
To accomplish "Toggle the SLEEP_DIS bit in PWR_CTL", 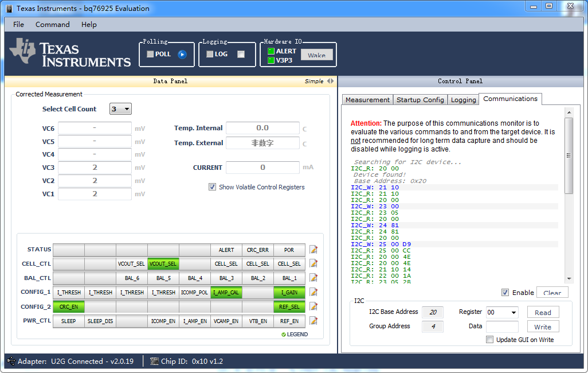I will click(100, 321).
